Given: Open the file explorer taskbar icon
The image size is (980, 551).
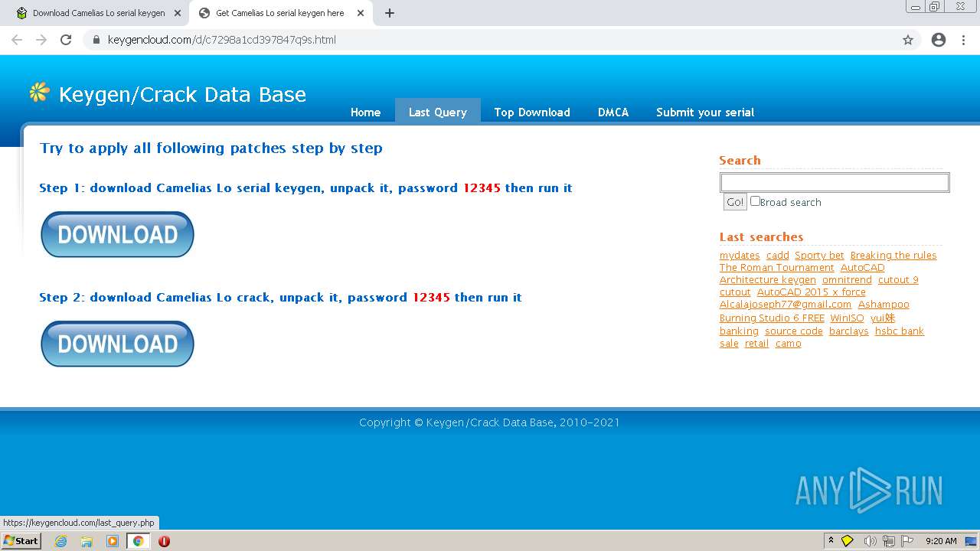Looking at the screenshot, I should click(x=87, y=541).
